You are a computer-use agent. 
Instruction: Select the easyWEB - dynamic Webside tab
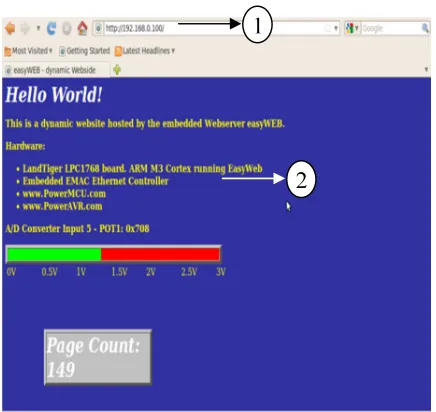coord(56,70)
